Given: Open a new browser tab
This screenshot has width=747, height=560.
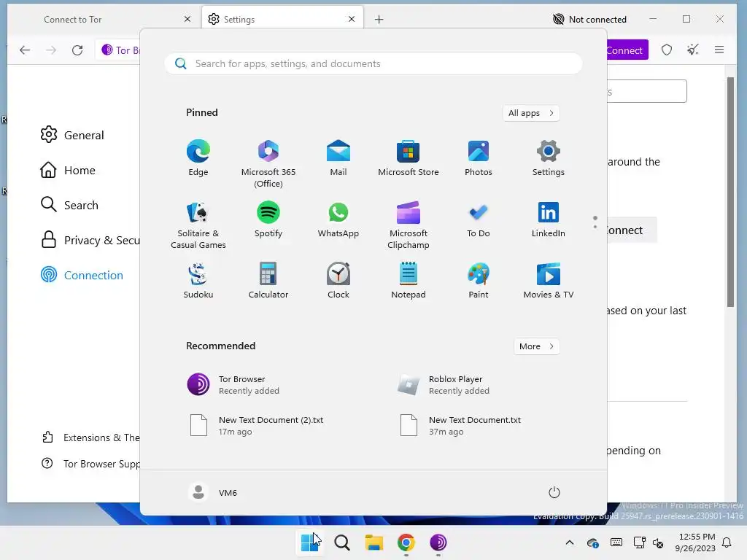Looking at the screenshot, I should point(379,20).
